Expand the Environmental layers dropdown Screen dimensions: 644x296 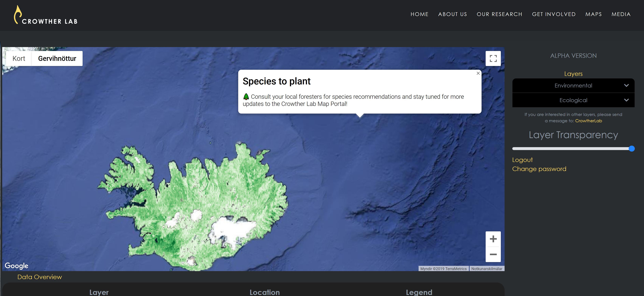coord(573,86)
